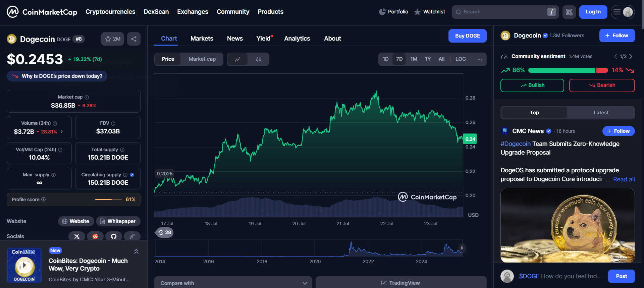Click the CMC News avatar icon

505,131
